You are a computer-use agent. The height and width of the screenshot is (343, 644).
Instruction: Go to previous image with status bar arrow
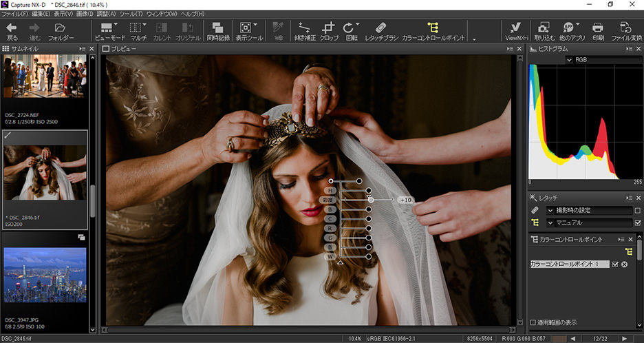click(x=573, y=338)
